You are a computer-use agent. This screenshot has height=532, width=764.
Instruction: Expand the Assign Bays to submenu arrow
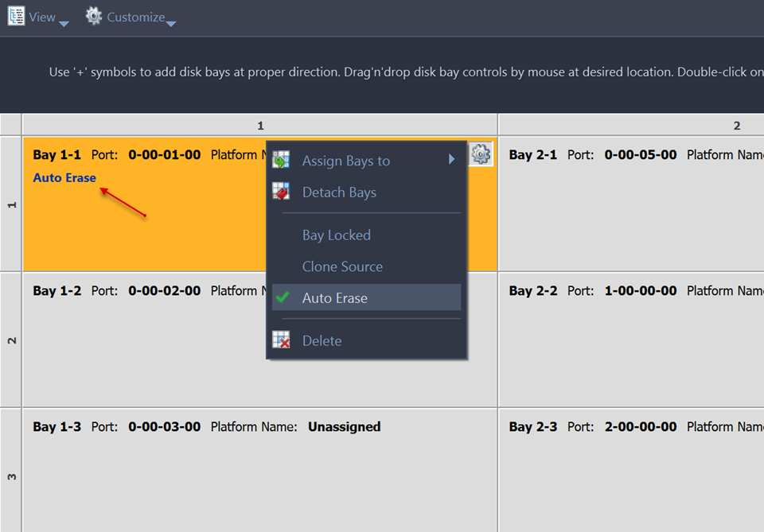[x=451, y=160]
